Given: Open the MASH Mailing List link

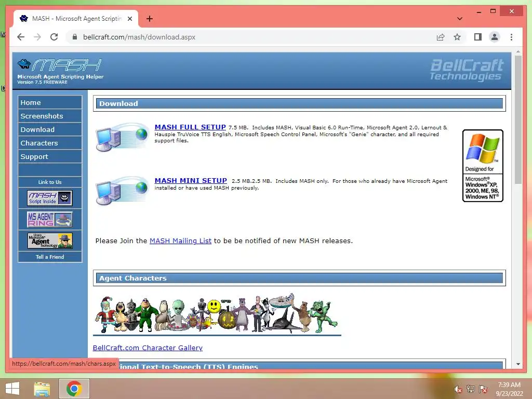Looking at the screenshot, I should (180, 241).
